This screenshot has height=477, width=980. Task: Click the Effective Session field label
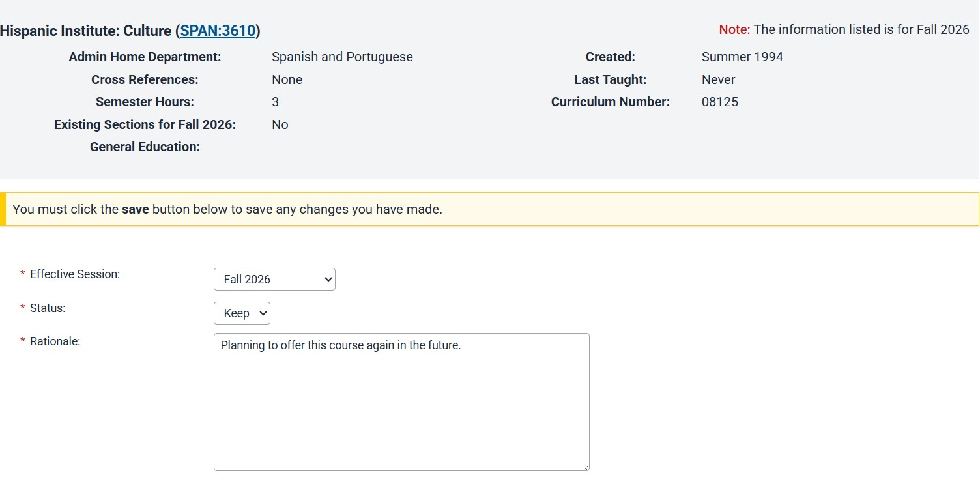coord(75,274)
